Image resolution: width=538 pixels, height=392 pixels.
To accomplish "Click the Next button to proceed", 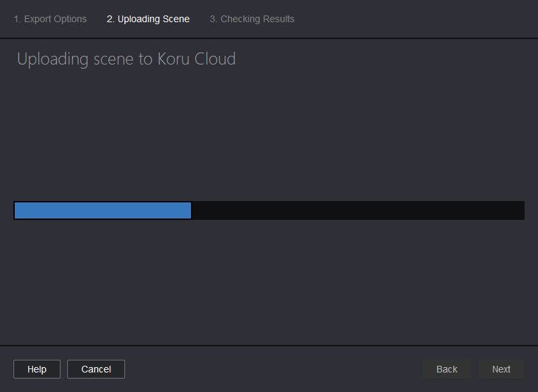I will tap(501, 368).
